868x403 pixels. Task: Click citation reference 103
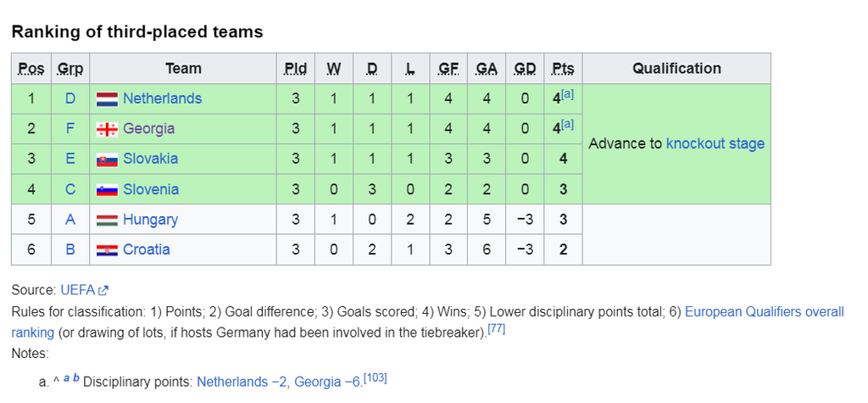coord(376,378)
